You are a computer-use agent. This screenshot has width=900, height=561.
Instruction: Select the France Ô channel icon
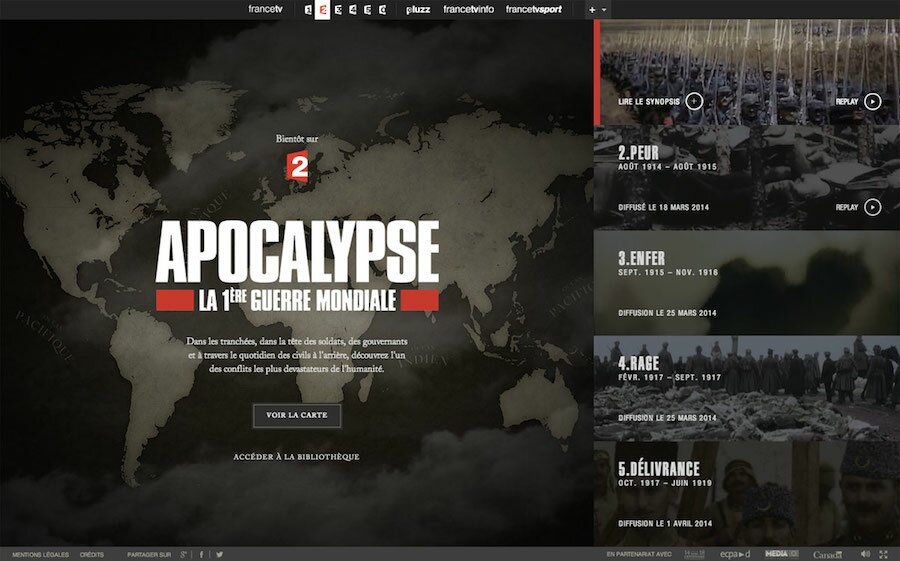click(382, 10)
